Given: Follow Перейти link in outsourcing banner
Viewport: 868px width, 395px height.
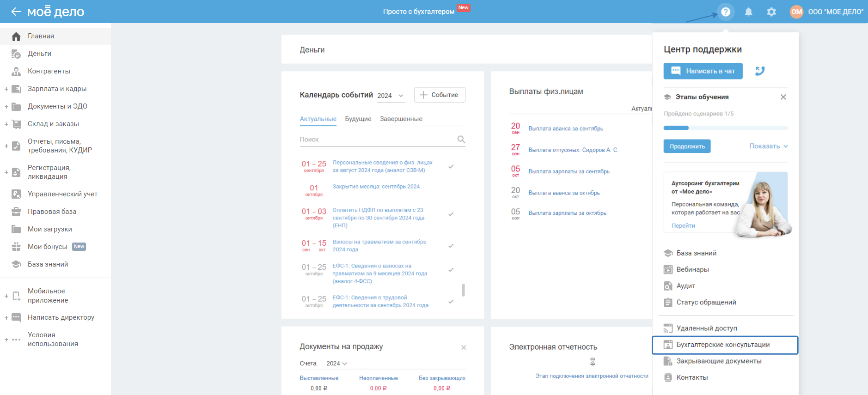Looking at the screenshot, I should point(683,225).
